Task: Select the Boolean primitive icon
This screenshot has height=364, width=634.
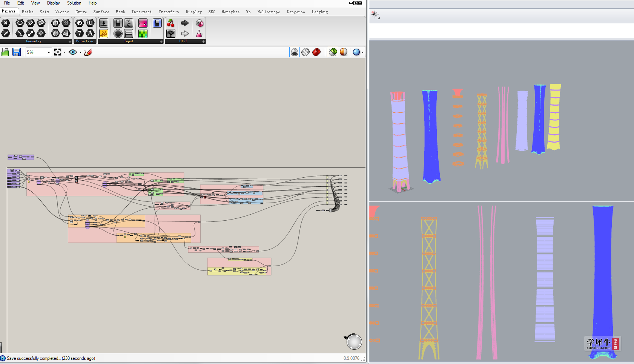Action: pyautogui.click(x=79, y=23)
